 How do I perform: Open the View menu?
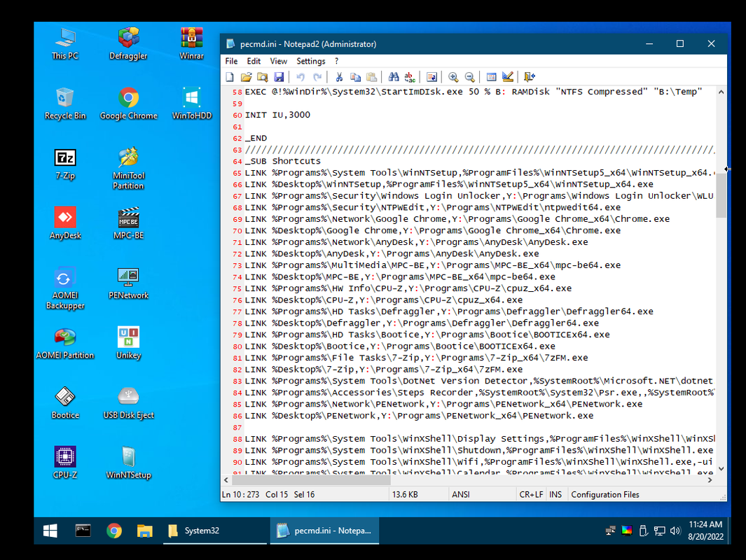click(x=278, y=62)
